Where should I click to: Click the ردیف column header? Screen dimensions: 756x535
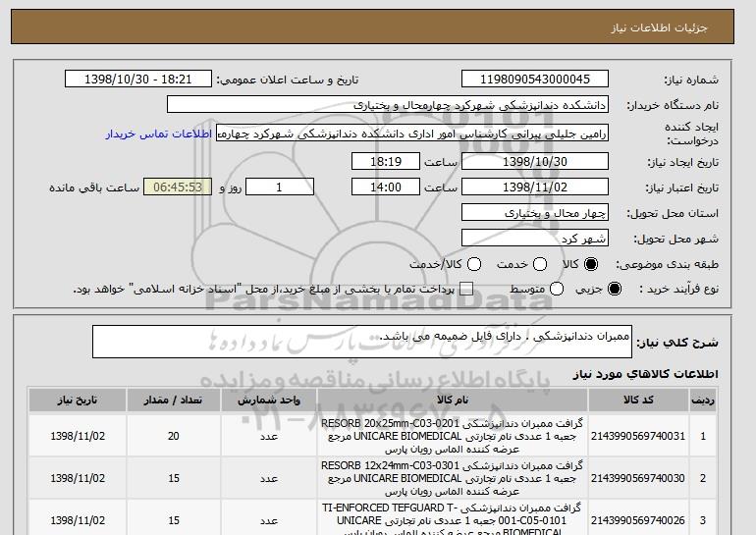pyautogui.click(x=703, y=401)
